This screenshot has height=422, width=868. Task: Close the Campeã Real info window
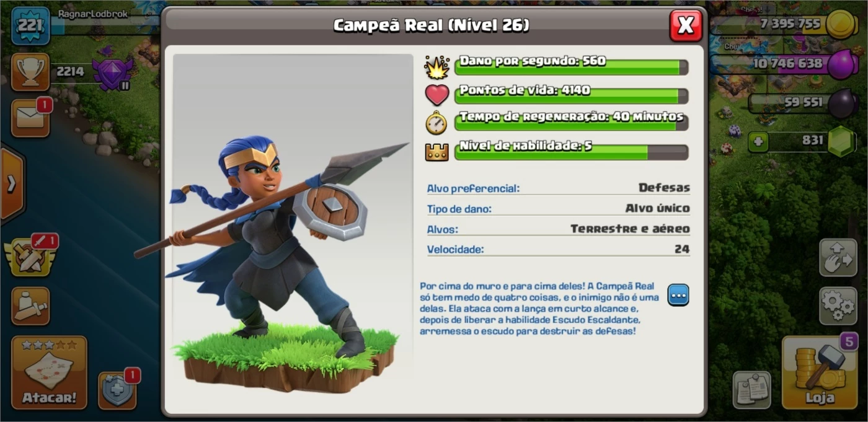tap(686, 25)
